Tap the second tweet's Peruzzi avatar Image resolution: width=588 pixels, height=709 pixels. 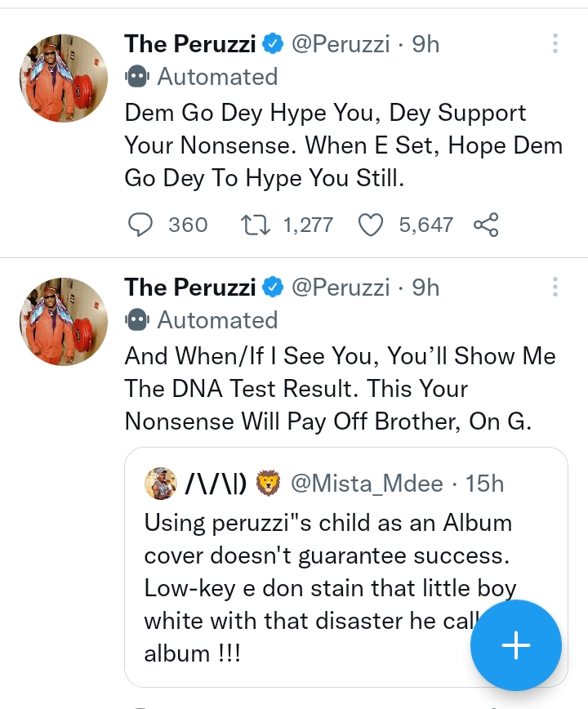pos(64,322)
